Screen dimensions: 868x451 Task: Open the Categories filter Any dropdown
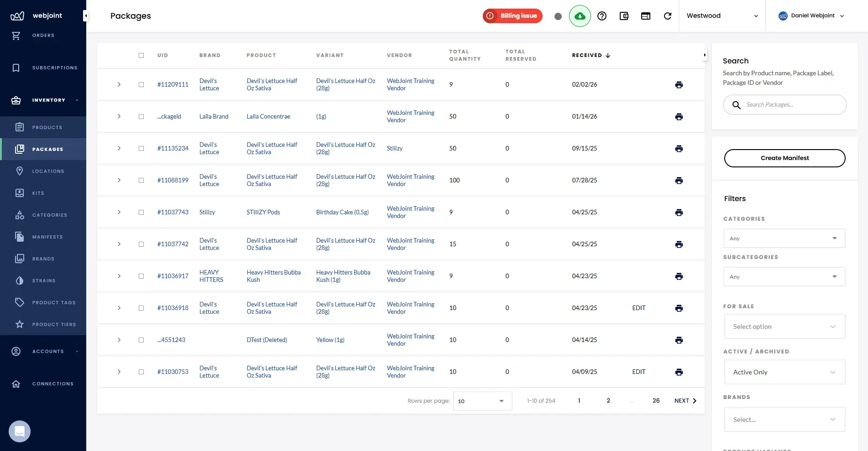click(x=784, y=238)
